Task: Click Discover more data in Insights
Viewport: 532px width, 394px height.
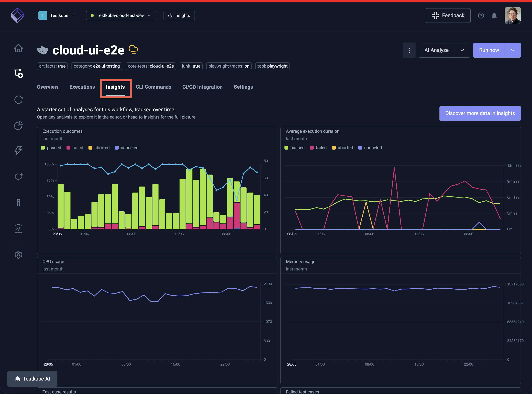Action: pos(480,113)
